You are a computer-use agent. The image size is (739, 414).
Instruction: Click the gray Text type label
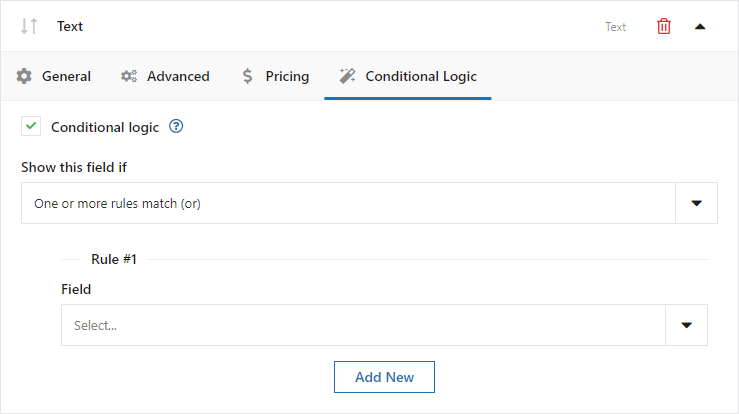pyautogui.click(x=616, y=27)
